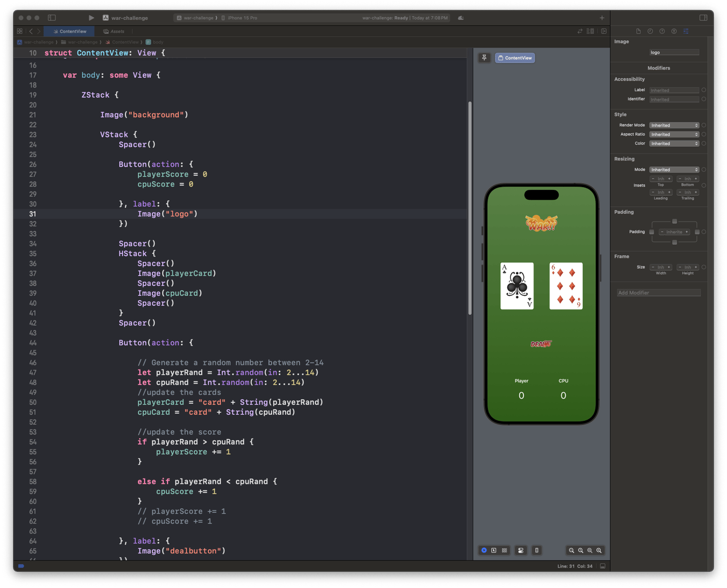Go forward with the right chevron
Viewport: 727px width, 588px height.
[39, 31]
